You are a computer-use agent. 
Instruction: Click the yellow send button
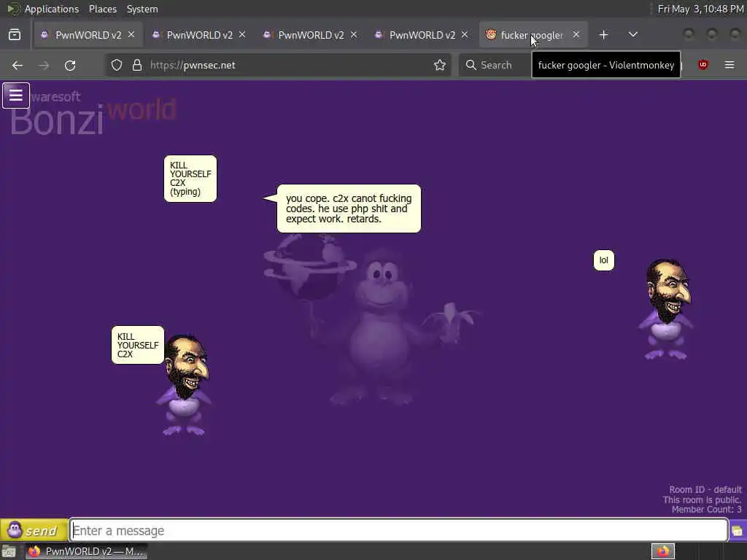pyautogui.click(x=34, y=530)
